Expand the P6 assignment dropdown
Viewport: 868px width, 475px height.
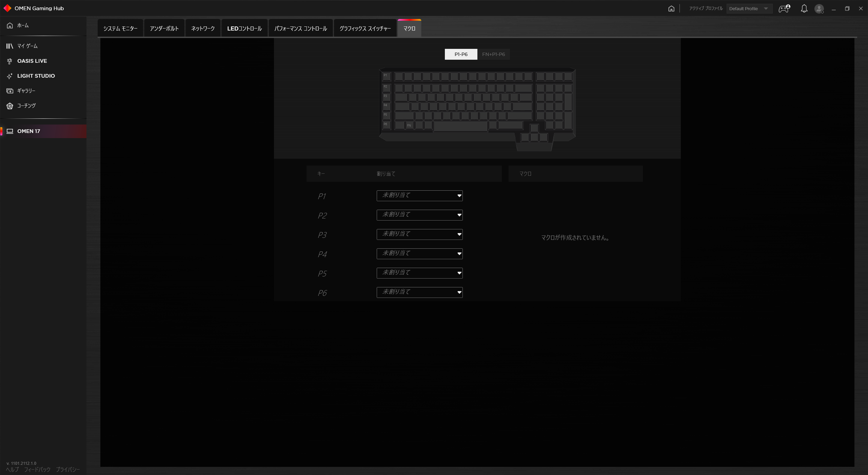pyautogui.click(x=419, y=292)
